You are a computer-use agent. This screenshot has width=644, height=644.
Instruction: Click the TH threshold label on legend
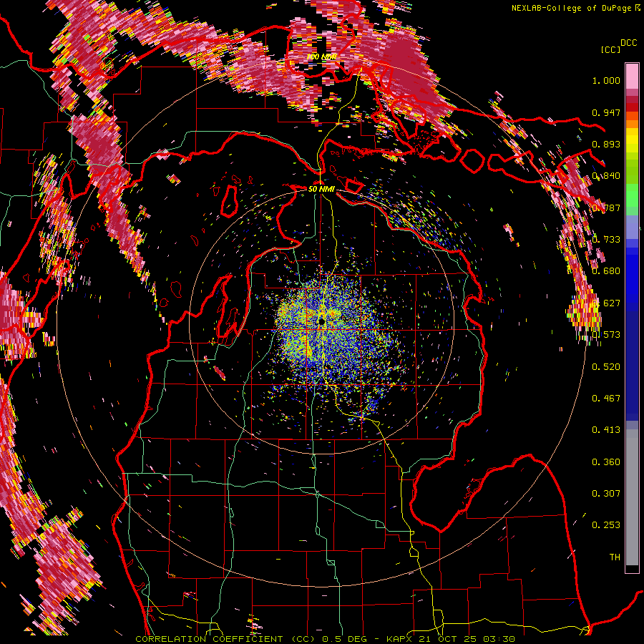(x=615, y=557)
